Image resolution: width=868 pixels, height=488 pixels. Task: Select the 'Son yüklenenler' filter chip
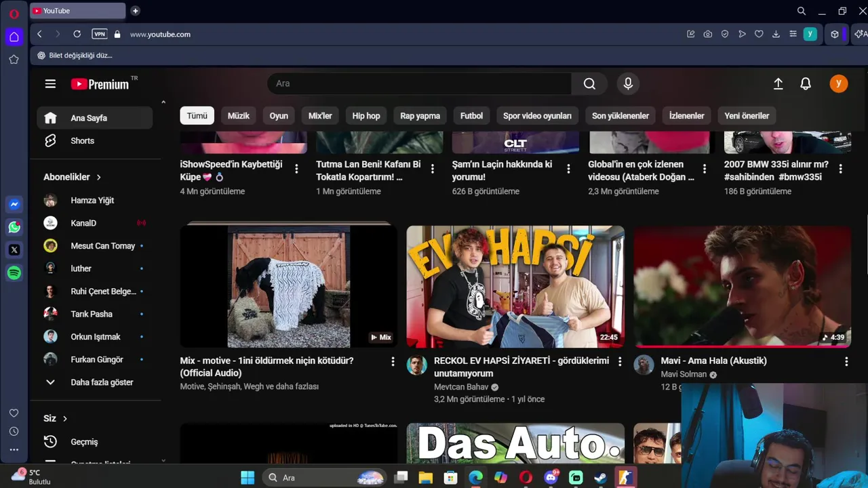click(x=620, y=116)
